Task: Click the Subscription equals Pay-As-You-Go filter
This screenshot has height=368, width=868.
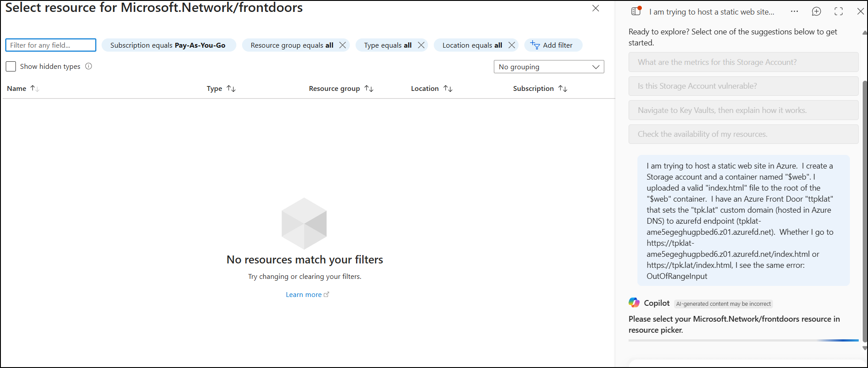Action: click(x=168, y=45)
